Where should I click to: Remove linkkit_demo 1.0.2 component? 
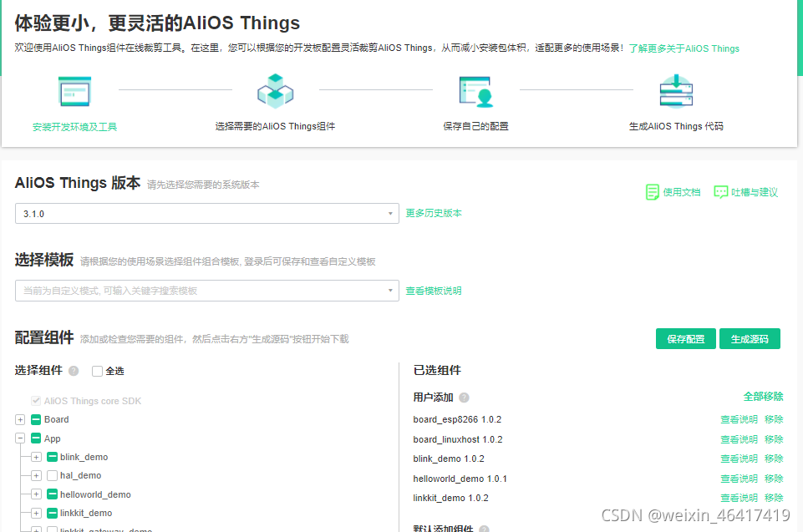click(x=774, y=498)
